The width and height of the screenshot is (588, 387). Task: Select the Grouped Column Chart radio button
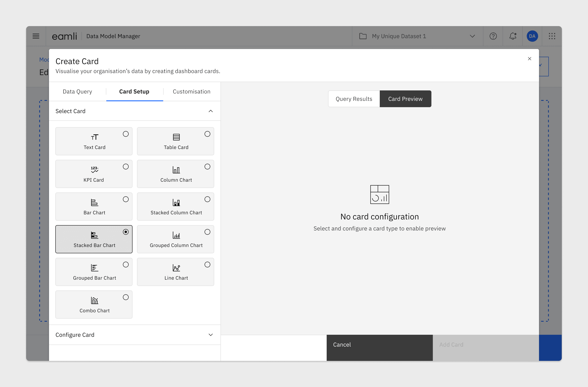[207, 232]
